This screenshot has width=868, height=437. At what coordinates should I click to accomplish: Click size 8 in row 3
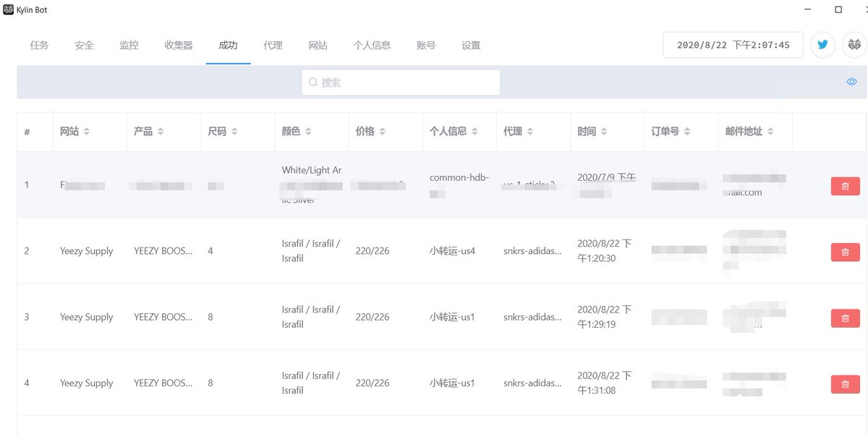210,317
